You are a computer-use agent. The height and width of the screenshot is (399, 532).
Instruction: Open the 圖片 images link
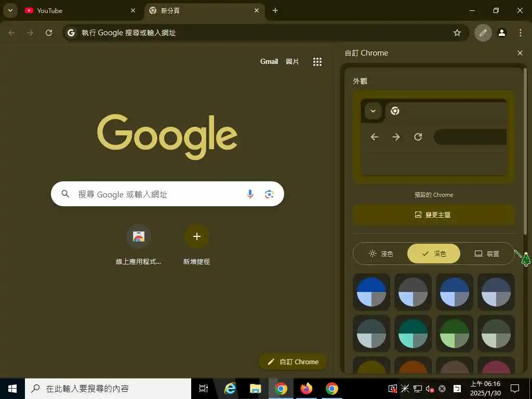tap(292, 61)
